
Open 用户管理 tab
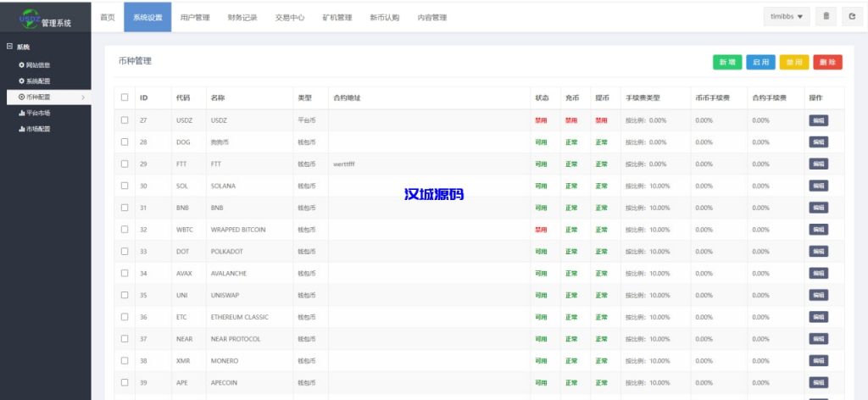195,17
